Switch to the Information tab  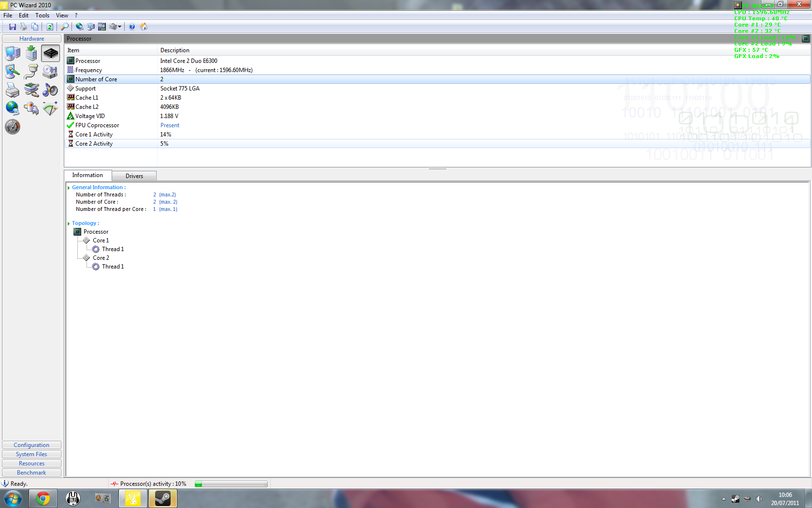coord(87,175)
